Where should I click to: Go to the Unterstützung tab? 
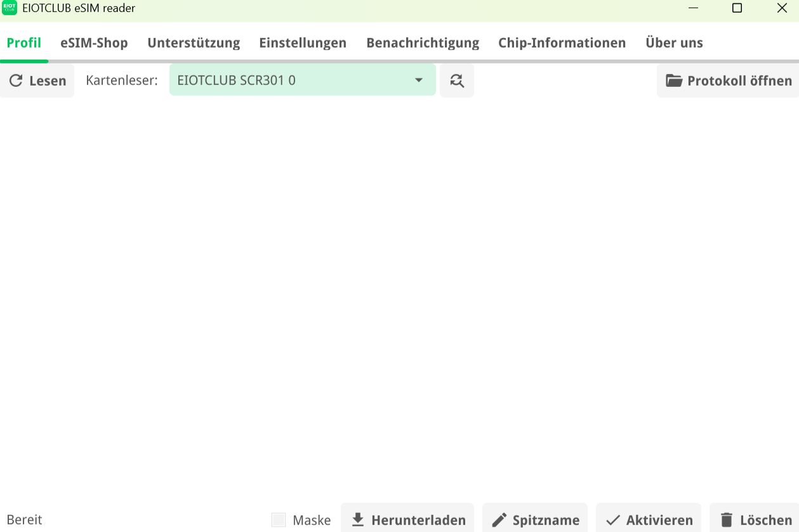tap(194, 43)
